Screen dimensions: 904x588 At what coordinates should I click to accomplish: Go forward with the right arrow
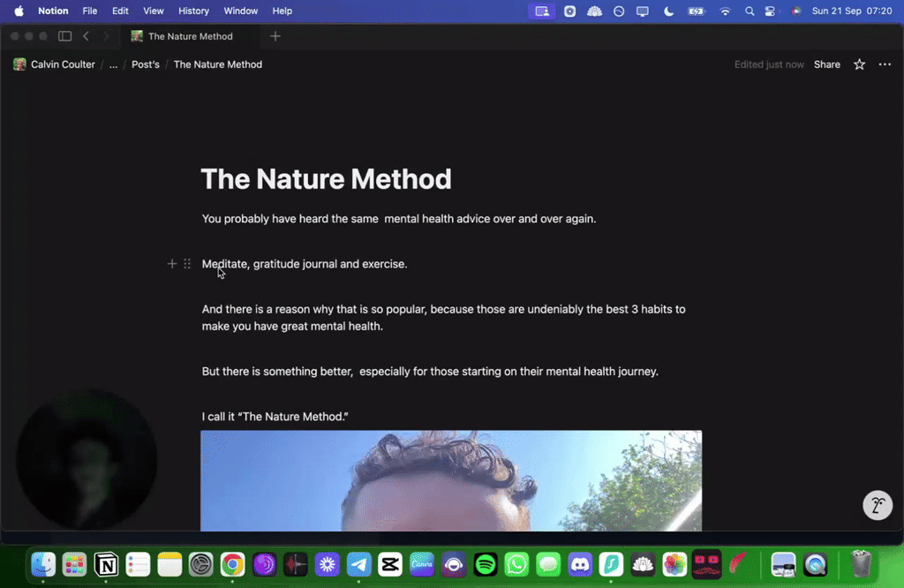point(106,35)
